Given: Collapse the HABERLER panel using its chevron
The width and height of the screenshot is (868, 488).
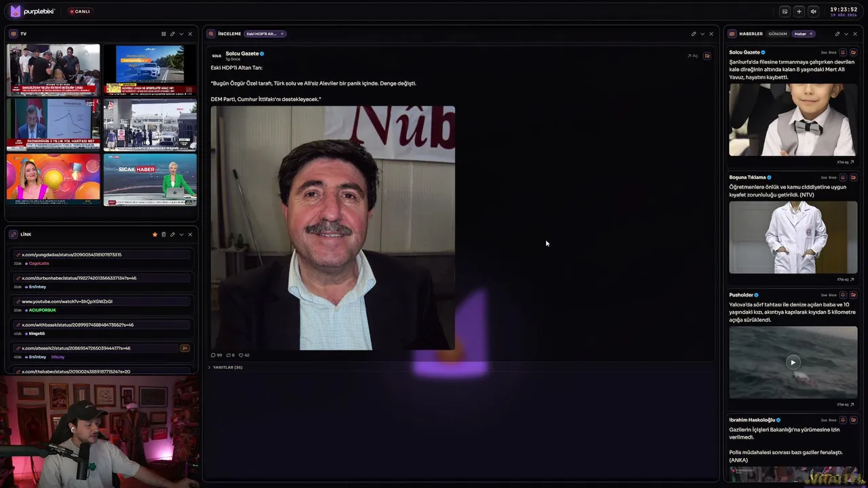Looking at the screenshot, I should click(846, 34).
